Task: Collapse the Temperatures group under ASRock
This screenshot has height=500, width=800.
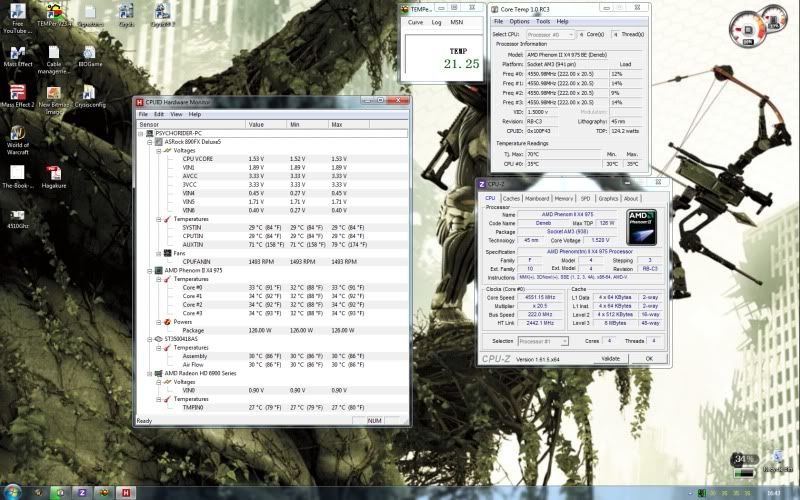Action: (159, 219)
